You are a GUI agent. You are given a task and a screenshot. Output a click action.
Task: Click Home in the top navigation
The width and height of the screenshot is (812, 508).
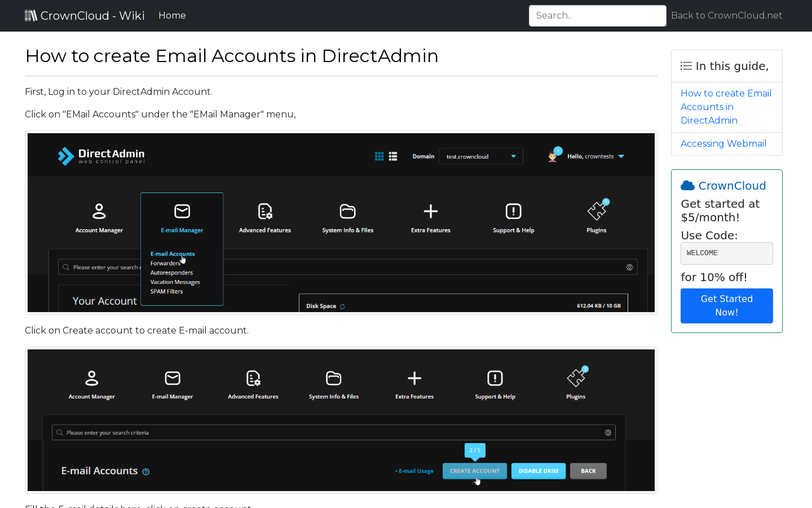tap(172, 15)
